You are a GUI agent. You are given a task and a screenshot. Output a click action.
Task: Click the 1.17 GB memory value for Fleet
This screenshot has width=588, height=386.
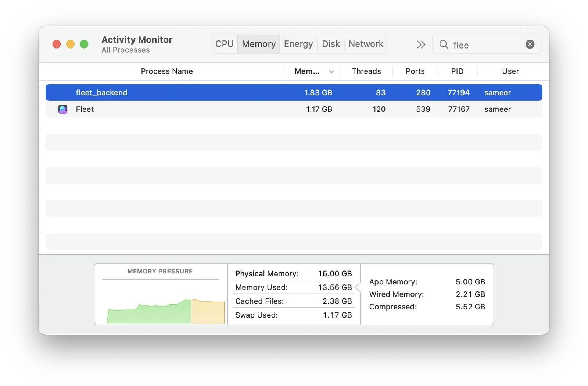pyautogui.click(x=319, y=109)
